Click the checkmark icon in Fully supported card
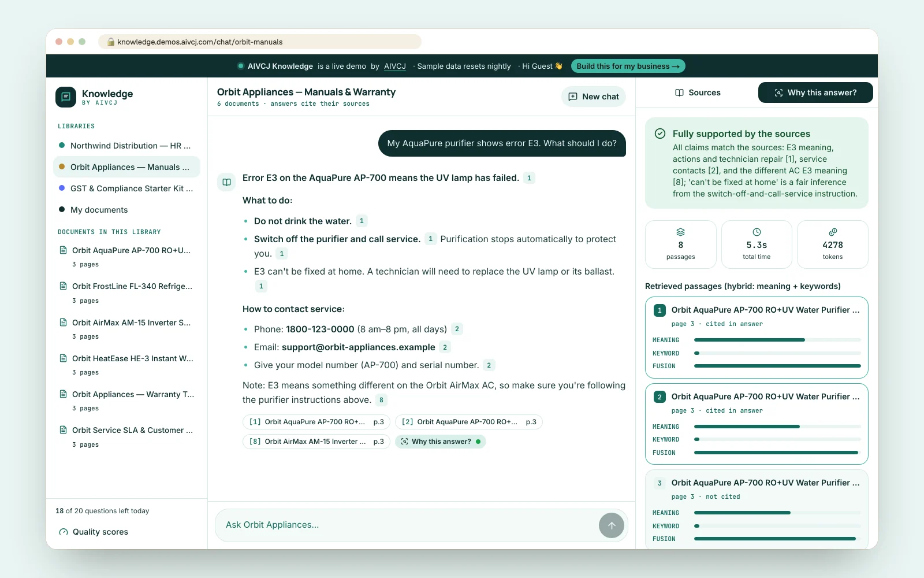Image resolution: width=924 pixels, height=578 pixels. 660,134
